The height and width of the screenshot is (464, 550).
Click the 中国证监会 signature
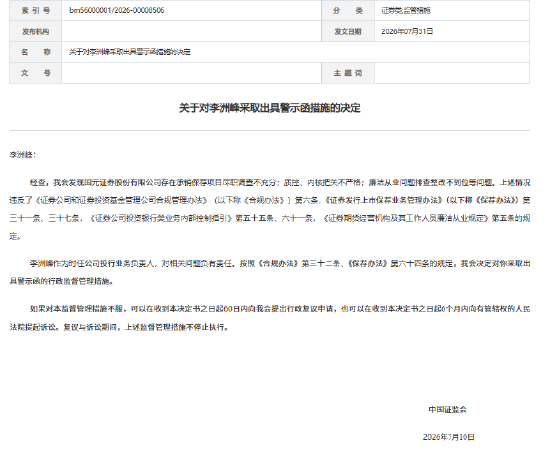click(x=448, y=409)
